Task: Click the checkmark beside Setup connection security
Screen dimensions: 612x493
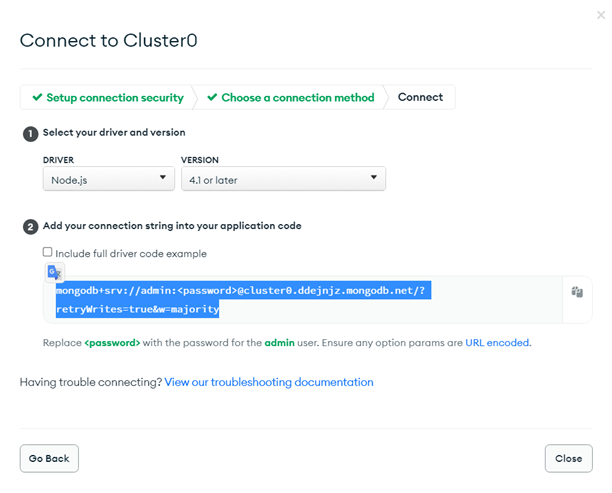Action: (37, 98)
